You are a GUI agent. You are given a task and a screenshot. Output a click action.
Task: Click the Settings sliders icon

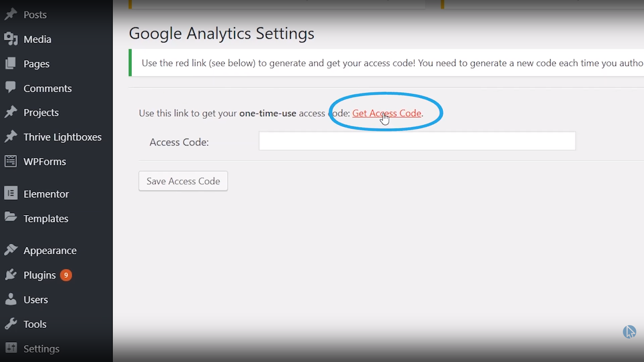(11, 348)
